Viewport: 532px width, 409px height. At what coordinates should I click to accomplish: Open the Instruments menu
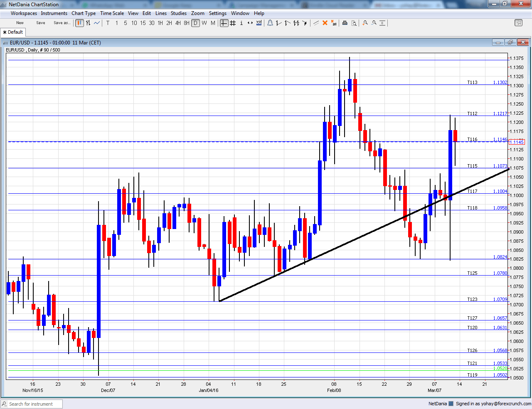54,13
